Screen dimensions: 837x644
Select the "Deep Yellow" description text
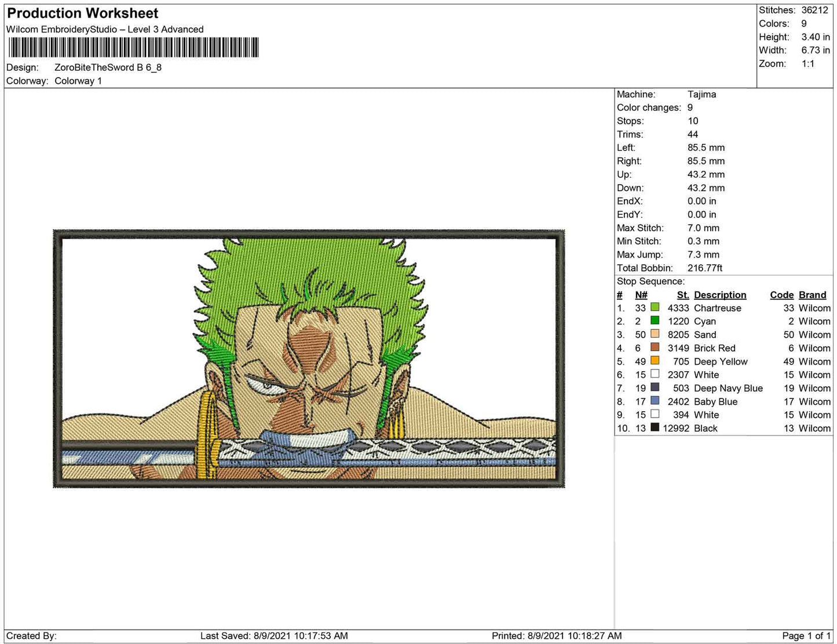pyautogui.click(x=721, y=361)
